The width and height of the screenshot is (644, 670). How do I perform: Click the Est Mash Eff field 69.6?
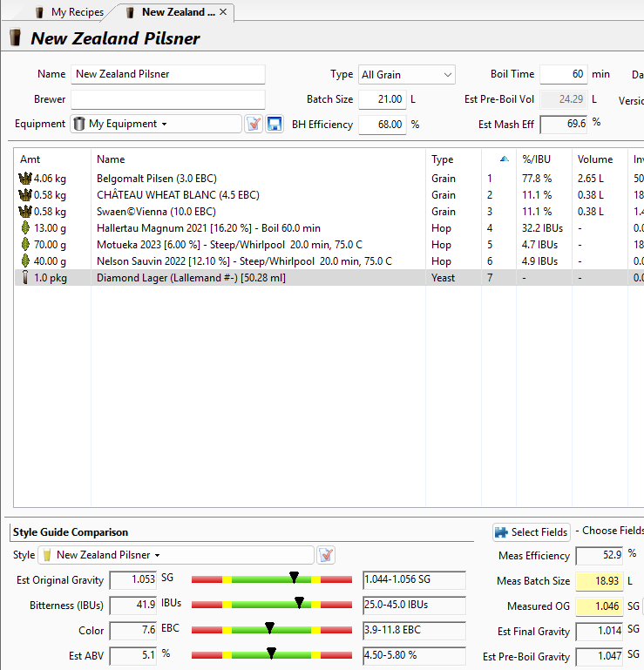(x=564, y=125)
